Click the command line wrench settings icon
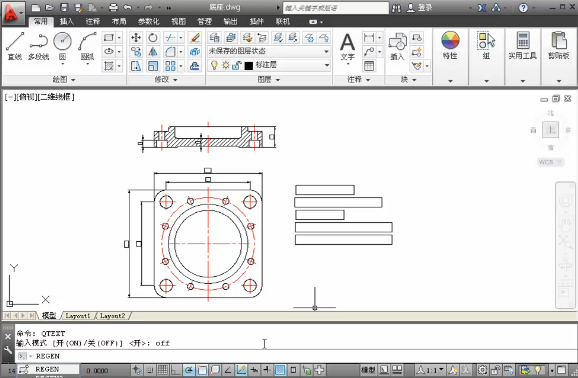Viewport: 578px width, 378px height. point(8,350)
